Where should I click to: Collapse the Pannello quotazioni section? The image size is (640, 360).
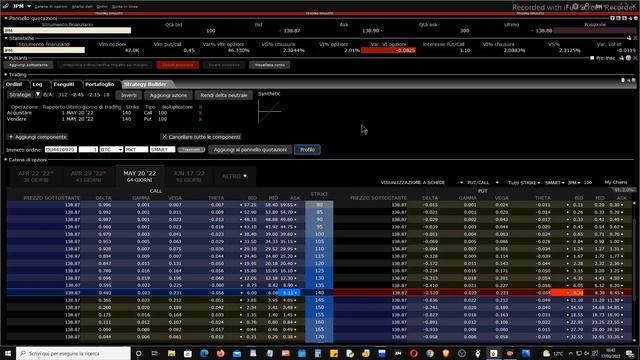[6, 18]
